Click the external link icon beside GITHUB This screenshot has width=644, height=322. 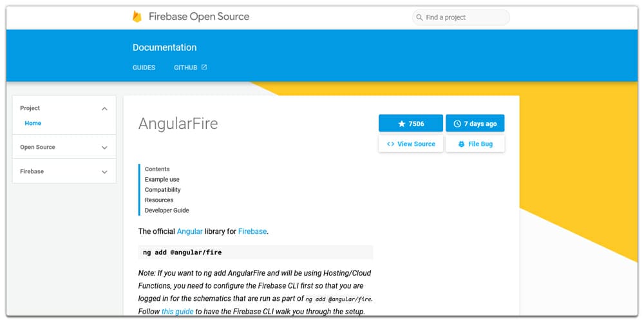pos(204,67)
